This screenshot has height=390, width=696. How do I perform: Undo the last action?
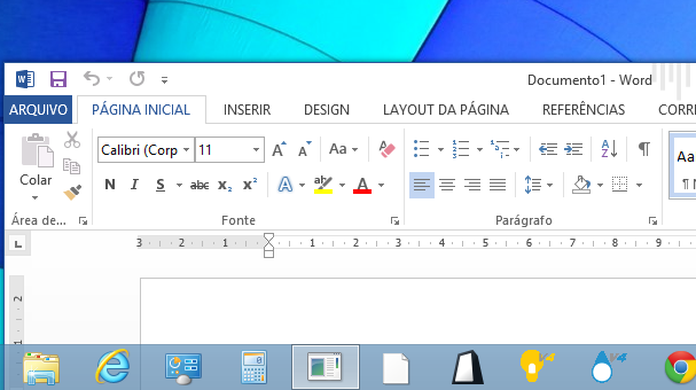point(91,79)
